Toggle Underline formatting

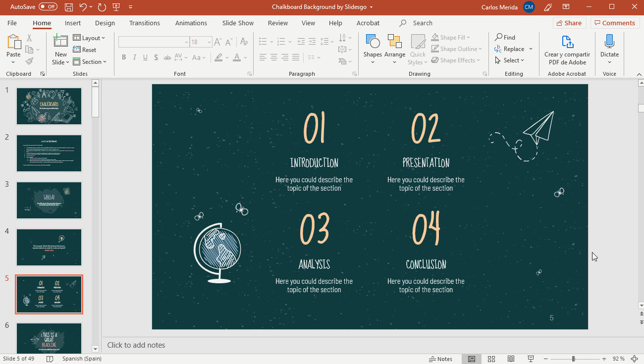tap(146, 57)
